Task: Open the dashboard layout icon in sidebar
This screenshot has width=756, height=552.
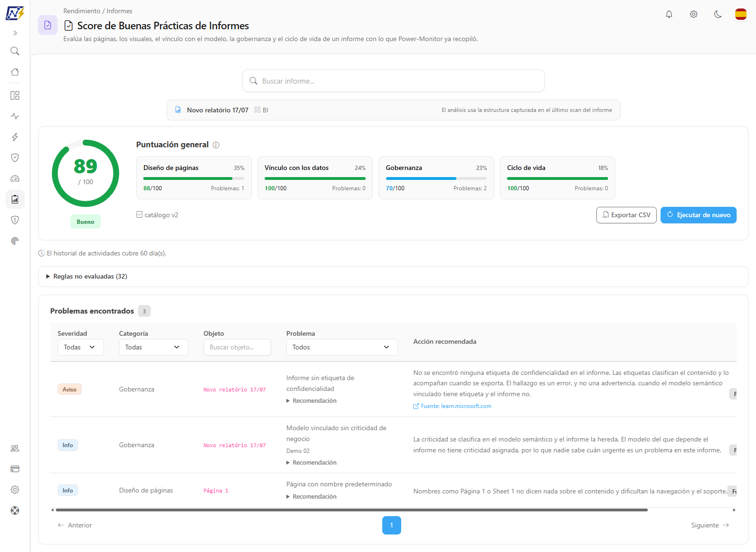Action: click(x=15, y=95)
